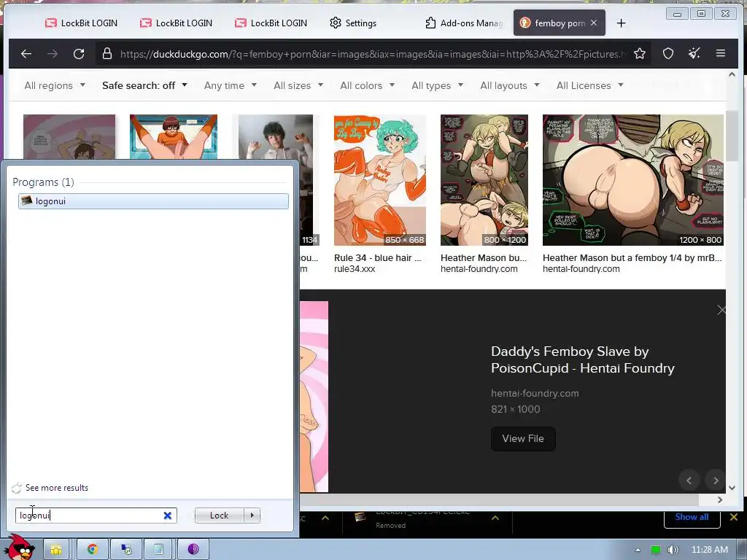Open the rule34.xxx source link
Viewport: 747px width, 560px height.
coord(355,268)
